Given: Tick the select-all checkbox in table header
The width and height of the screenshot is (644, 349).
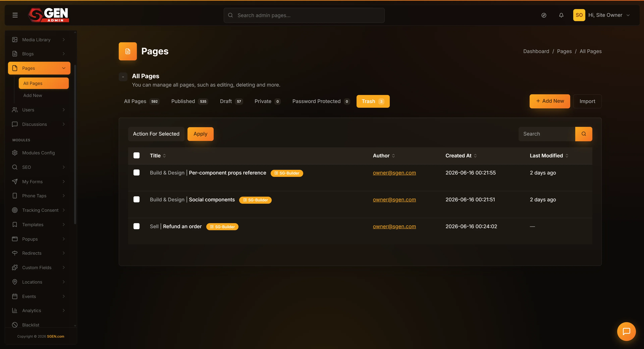Looking at the screenshot, I should 137,155.
